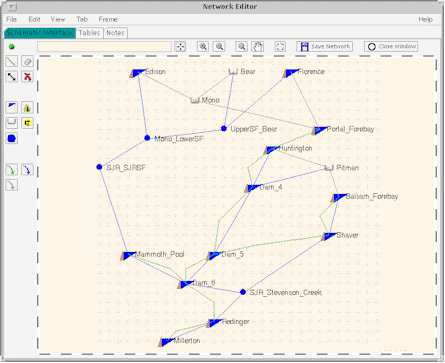This screenshot has height=363, width=445.
Task: Select the Edison reservoir node
Action: coord(137,73)
